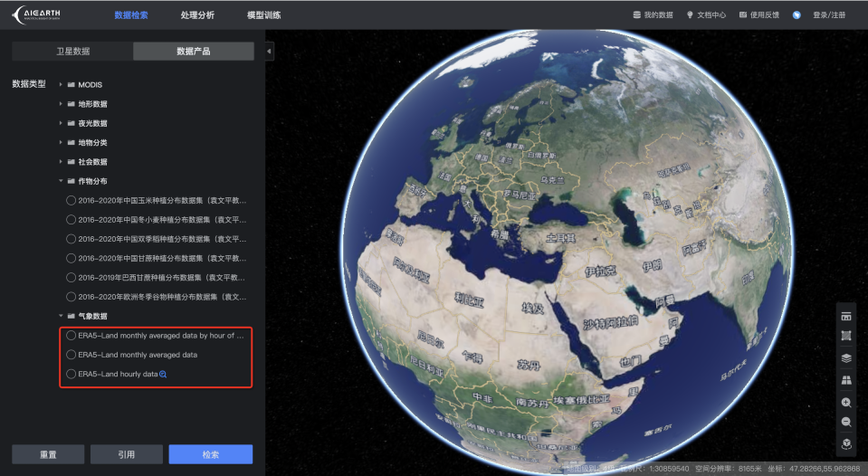Image resolution: width=868 pixels, height=476 pixels.
Task: Switch to the 卫星数据 tab
Action: 72,52
